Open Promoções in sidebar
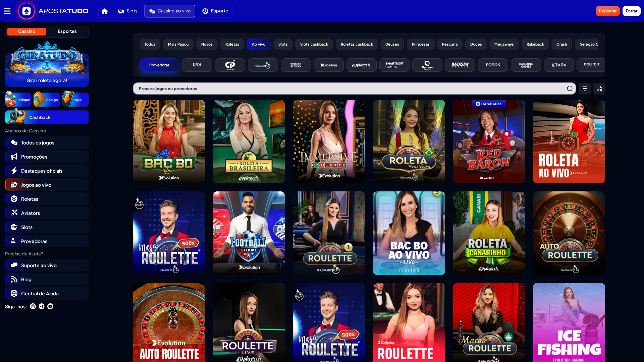Image resolution: width=644 pixels, height=362 pixels. click(47, 157)
